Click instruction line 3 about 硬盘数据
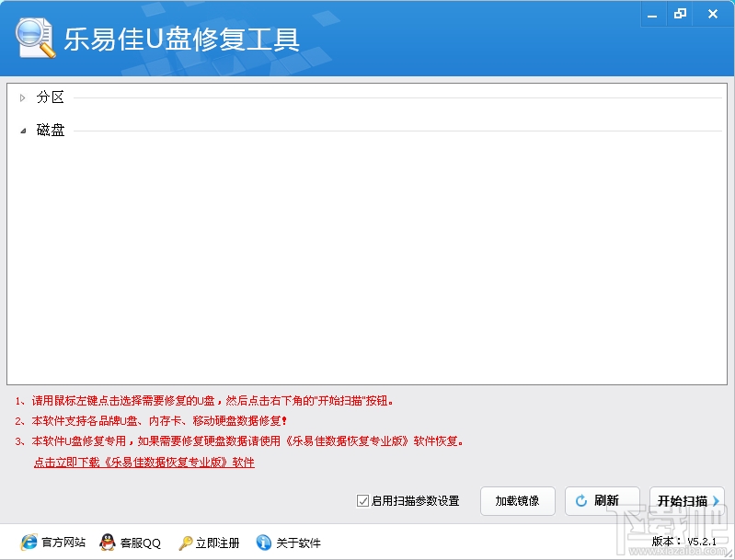This screenshot has width=735, height=560. pos(239,441)
